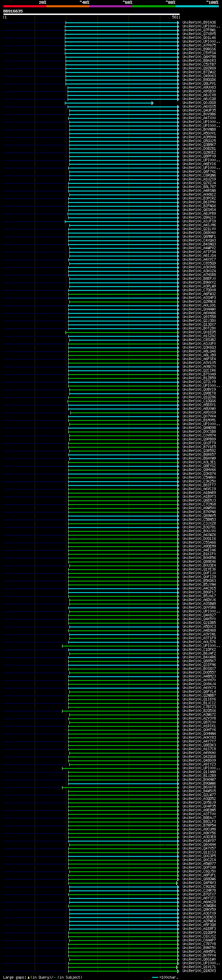Select hit label UniRef100_A6VCI9
222x980 pixels.
(199, 489)
